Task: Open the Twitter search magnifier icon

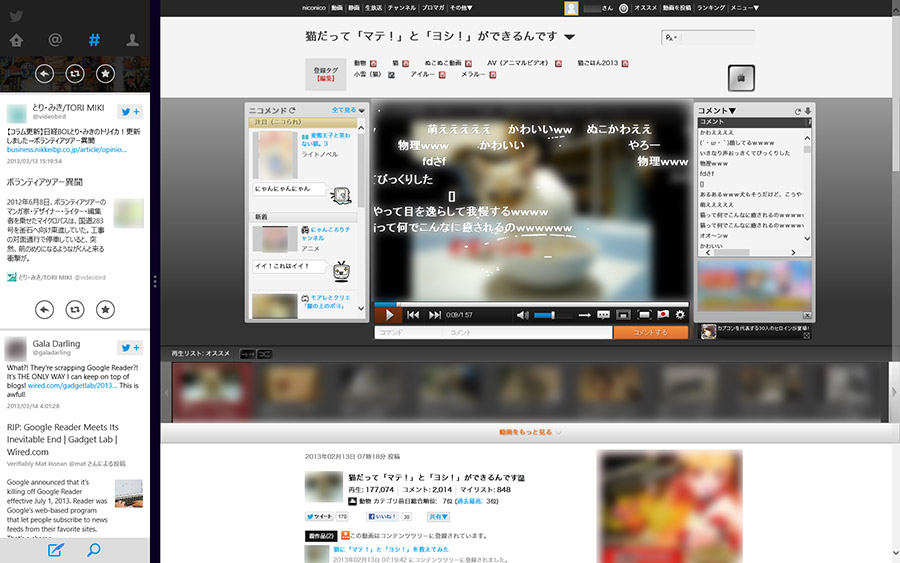Action: [x=94, y=549]
